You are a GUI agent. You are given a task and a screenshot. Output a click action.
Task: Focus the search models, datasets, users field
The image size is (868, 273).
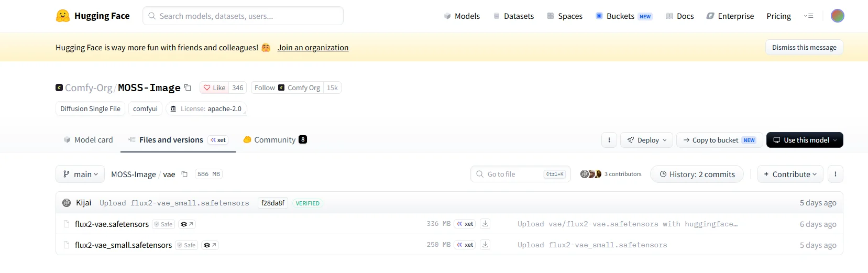[243, 16]
